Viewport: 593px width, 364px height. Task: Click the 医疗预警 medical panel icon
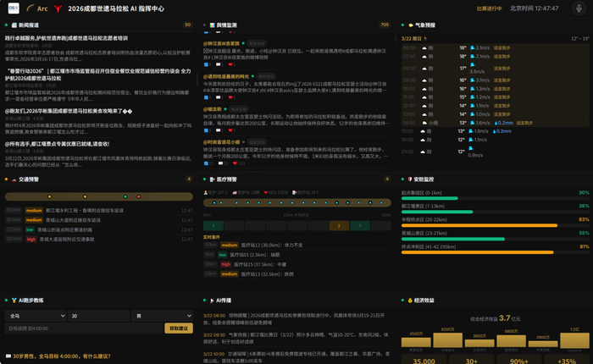click(212, 179)
